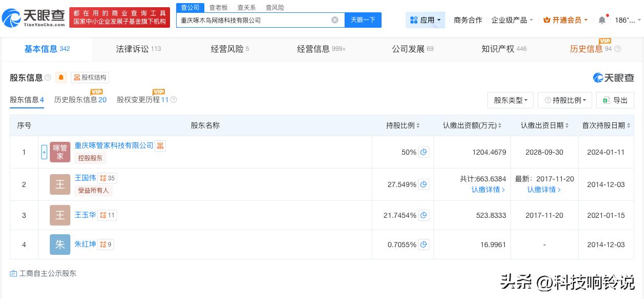Switch to 基本信息 342 tab
The height and width of the screenshot is (299, 644).
tap(47, 49)
